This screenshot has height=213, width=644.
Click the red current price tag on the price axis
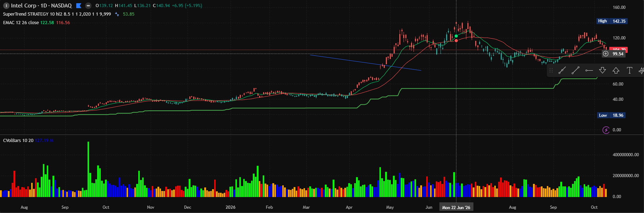point(618,49)
